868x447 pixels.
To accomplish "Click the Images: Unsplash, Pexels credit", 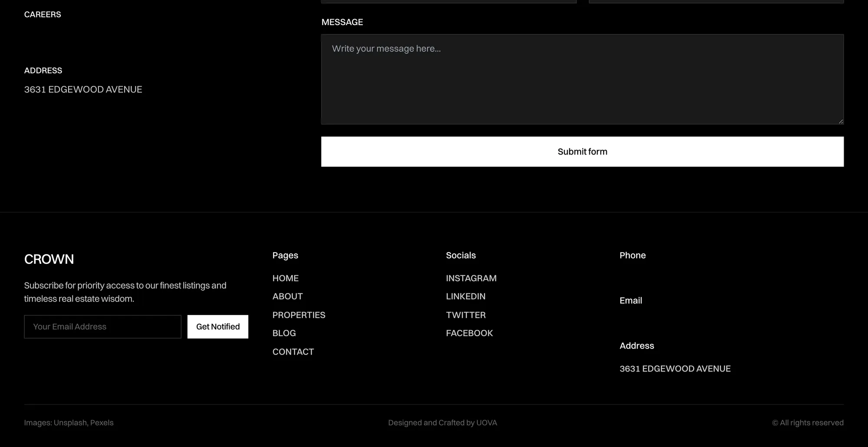I will [x=69, y=423].
